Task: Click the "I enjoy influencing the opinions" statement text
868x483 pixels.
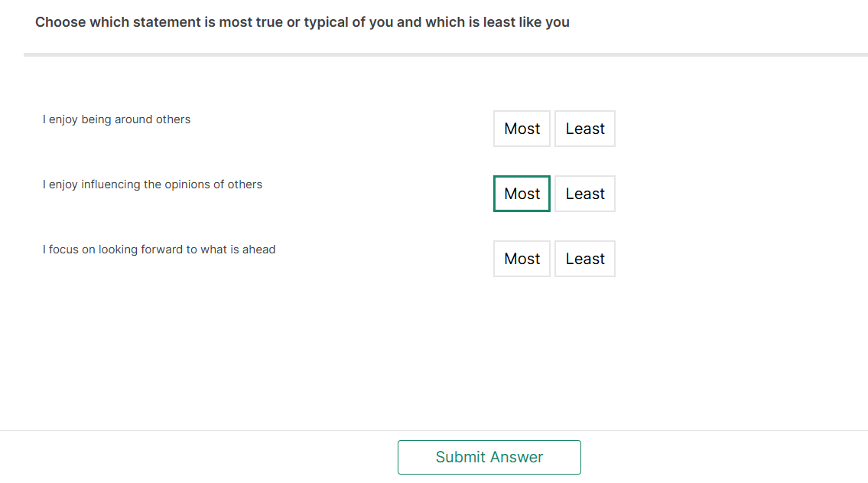Action: click(x=152, y=184)
